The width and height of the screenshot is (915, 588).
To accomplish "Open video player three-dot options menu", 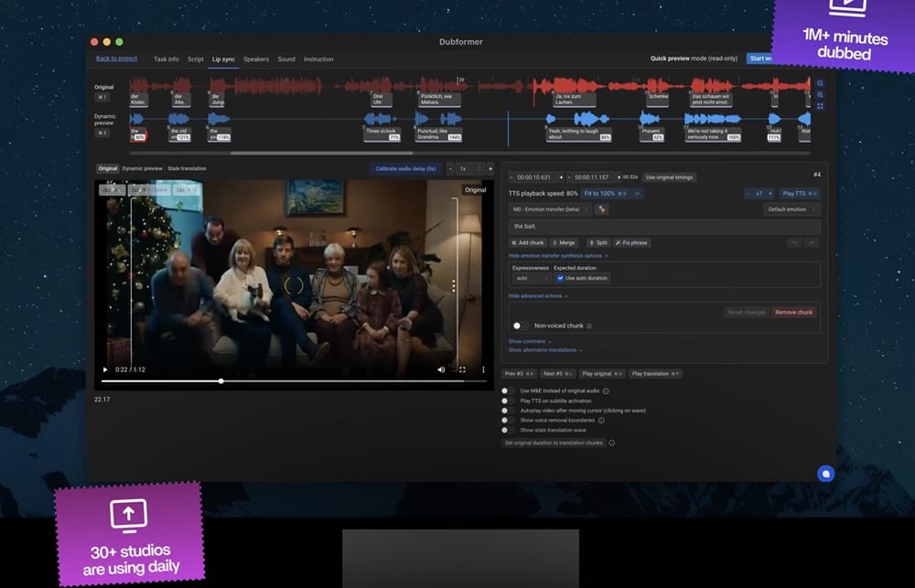I will 484,369.
